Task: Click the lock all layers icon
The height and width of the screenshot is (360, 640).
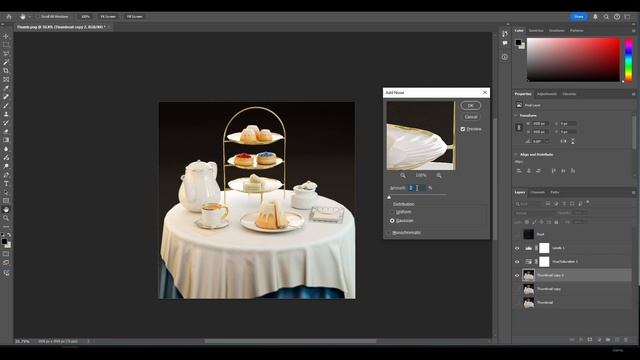Action: coord(556,222)
